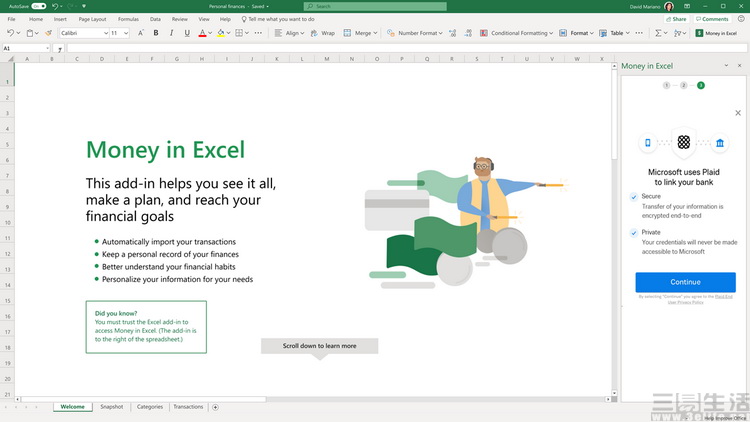Open the Align dropdown
Screen dimensions: 750x422
289,33
